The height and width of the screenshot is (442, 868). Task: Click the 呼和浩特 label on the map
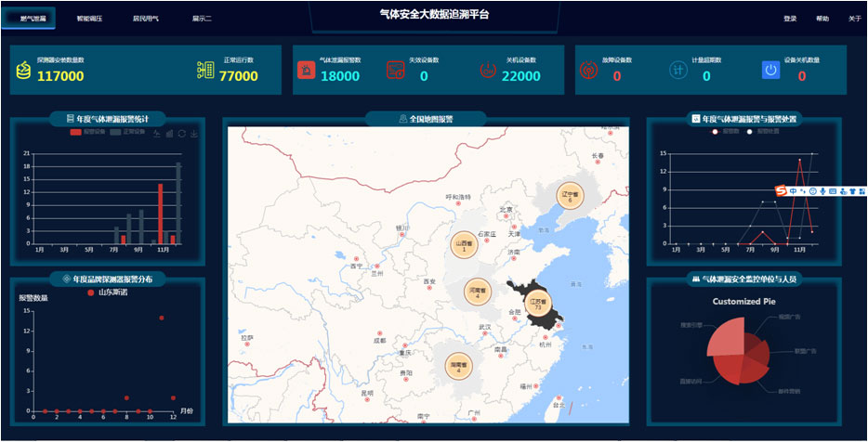(x=458, y=196)
